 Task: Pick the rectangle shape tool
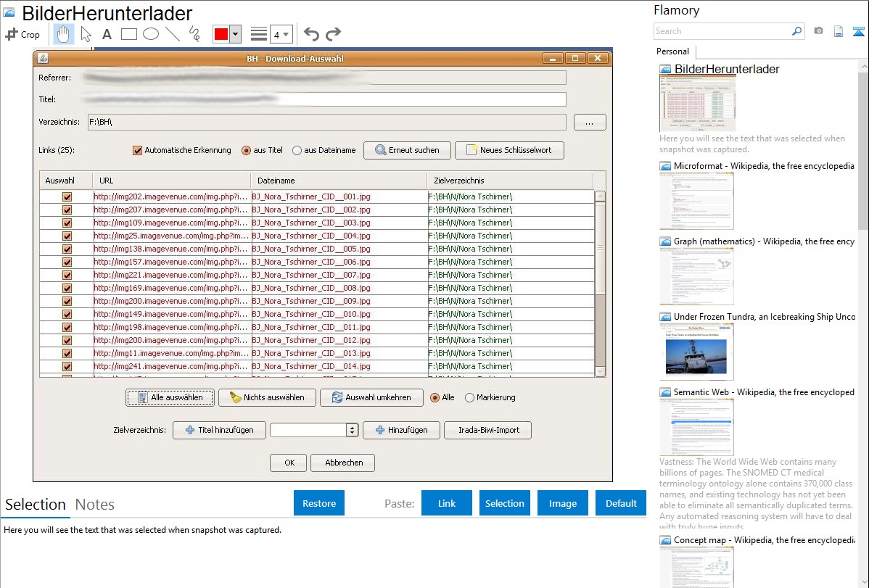128,34
